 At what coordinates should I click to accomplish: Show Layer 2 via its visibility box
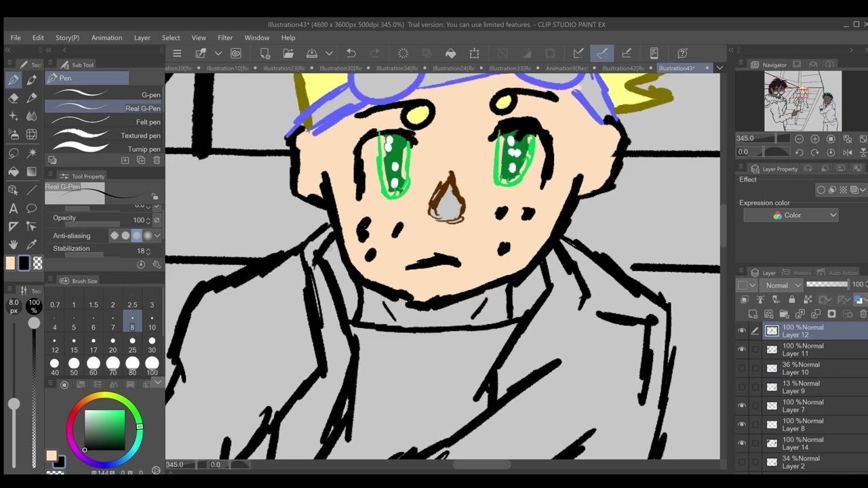click(x=742, y=462)
